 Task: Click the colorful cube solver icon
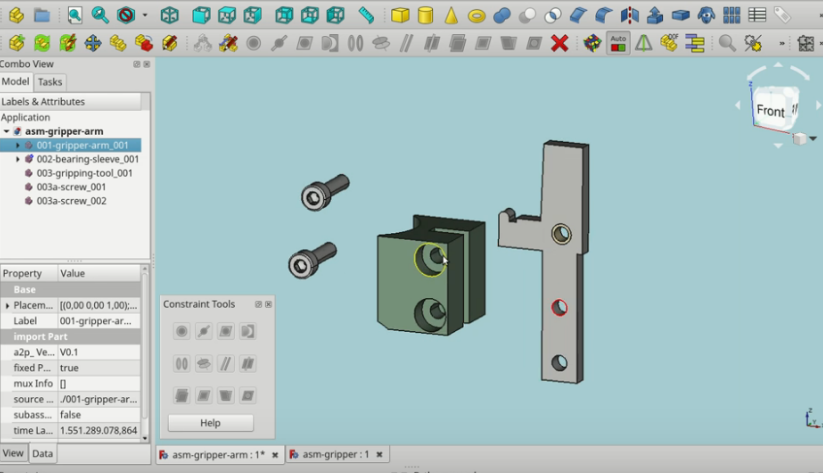592,43
